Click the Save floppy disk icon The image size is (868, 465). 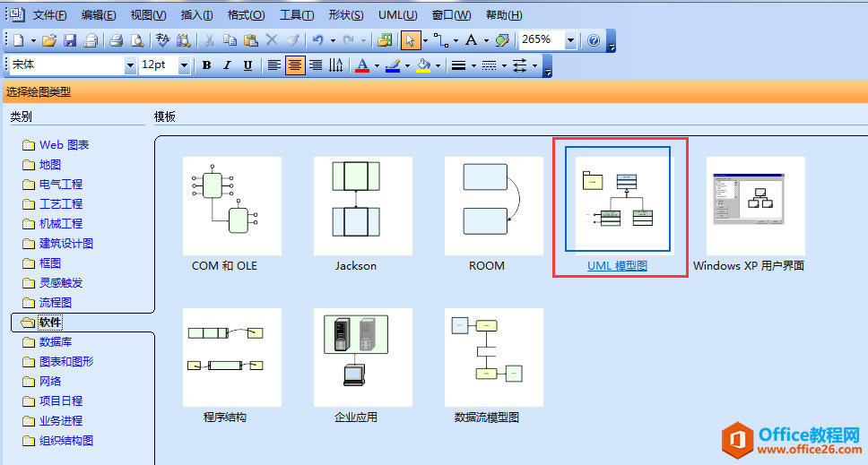click(70, 40)
